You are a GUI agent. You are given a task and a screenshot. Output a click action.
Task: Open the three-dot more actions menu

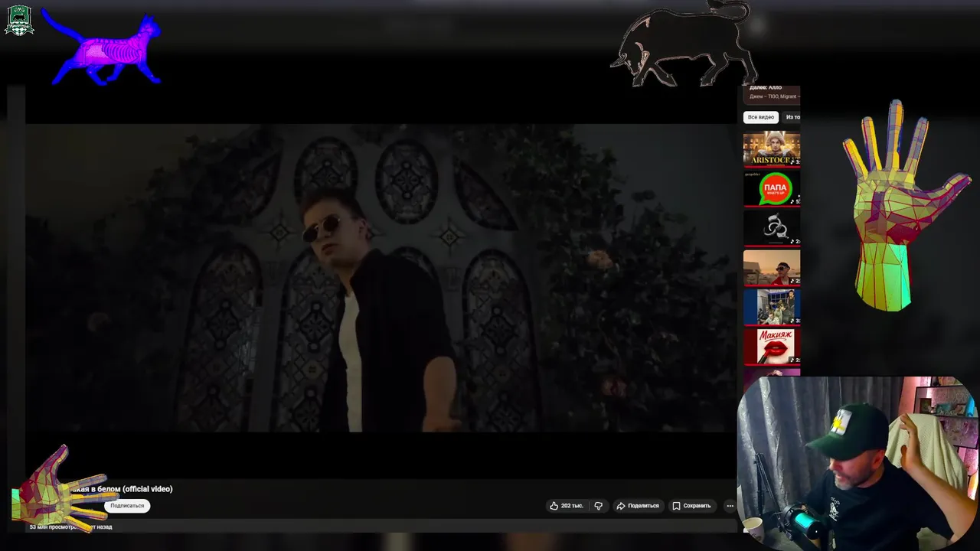tap(730, 506)
